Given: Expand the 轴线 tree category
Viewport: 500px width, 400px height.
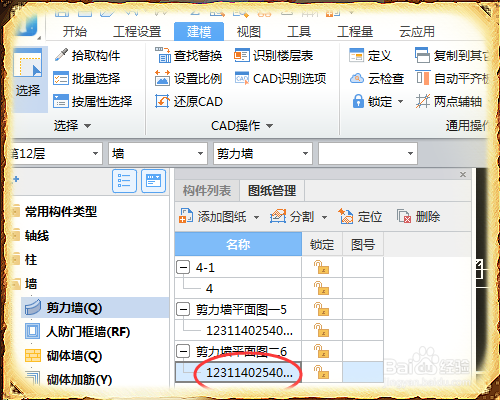Looking at the screenshot, I should [x=37, y=236].
